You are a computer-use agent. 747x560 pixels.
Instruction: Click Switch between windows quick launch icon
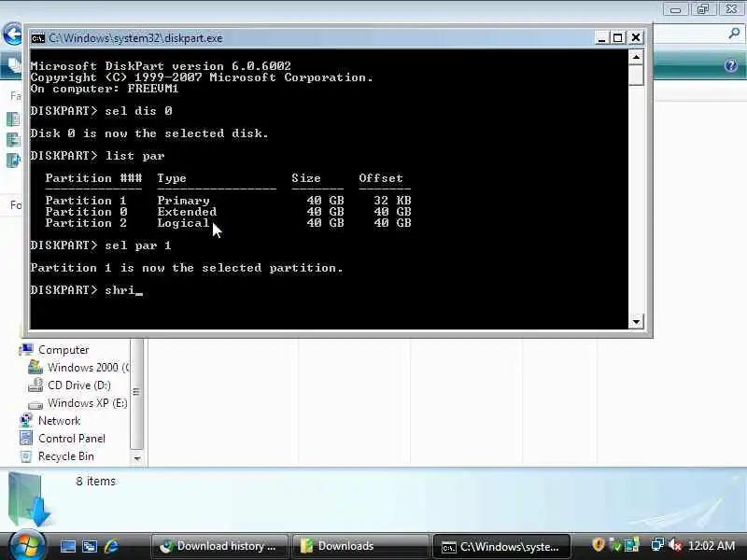(90, 546)
